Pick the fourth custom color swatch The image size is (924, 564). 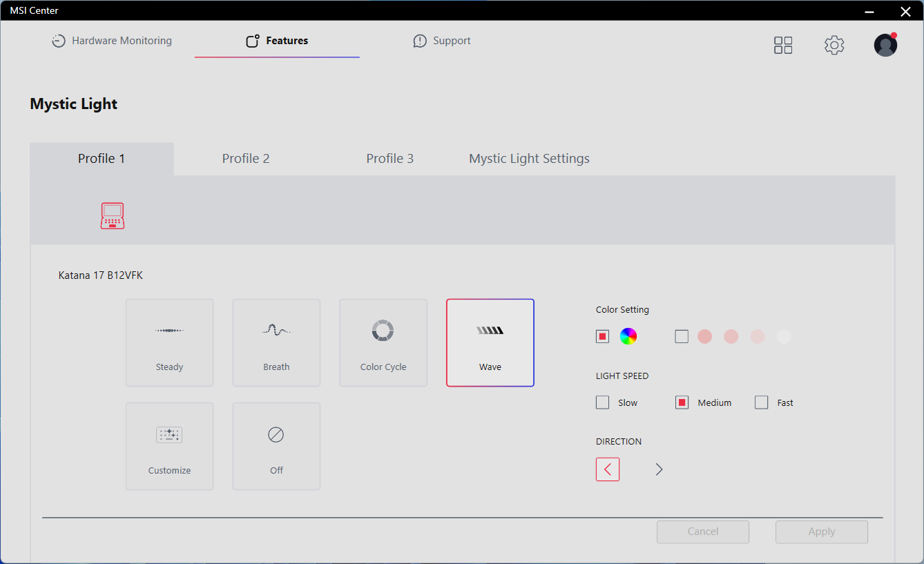pyautogui.click(x=784, y=336)
